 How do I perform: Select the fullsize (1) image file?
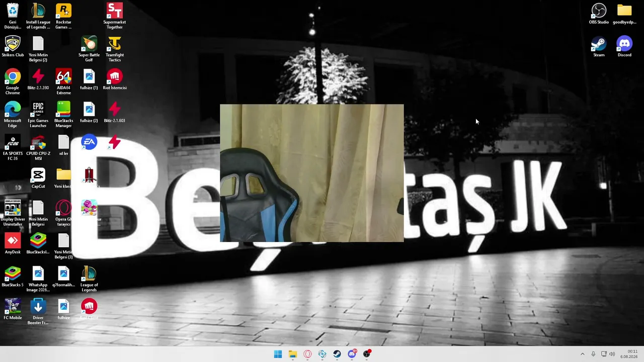(89, 79)
